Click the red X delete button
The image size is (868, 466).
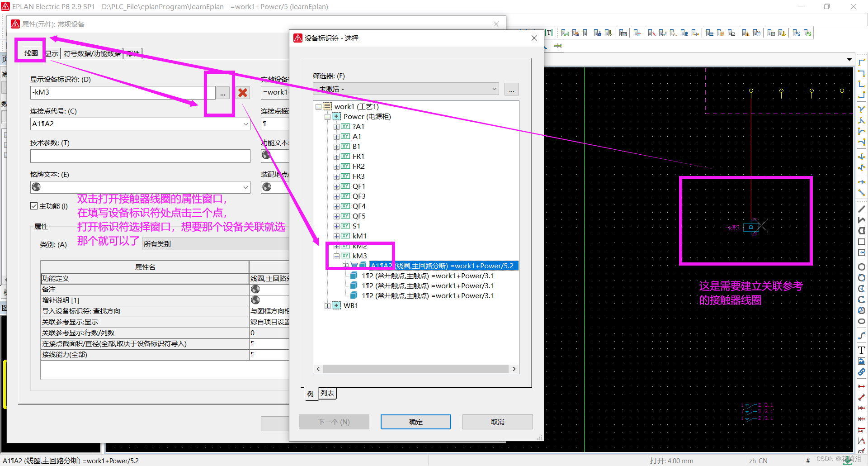point(243,93)
